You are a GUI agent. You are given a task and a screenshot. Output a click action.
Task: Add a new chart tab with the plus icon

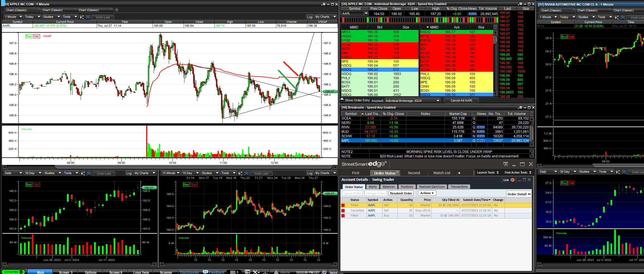click(117, 10)
